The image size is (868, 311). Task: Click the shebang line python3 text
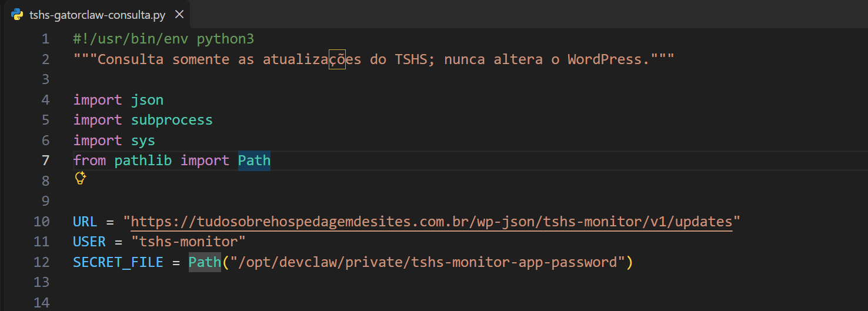pyautogui.click(x=225, y=39)
